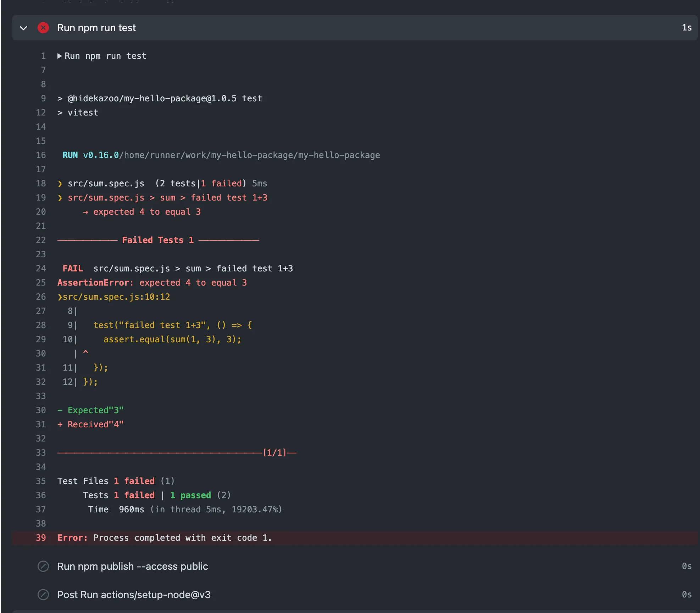
Task: Click line number 22 beside Failed Tests
Action: click(x=41, y=240)
